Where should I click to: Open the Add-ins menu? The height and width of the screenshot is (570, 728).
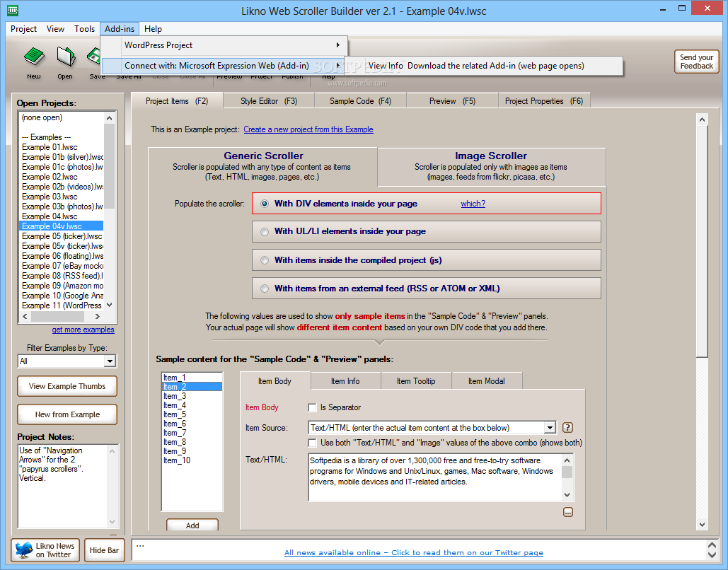[x=120, y=29]
